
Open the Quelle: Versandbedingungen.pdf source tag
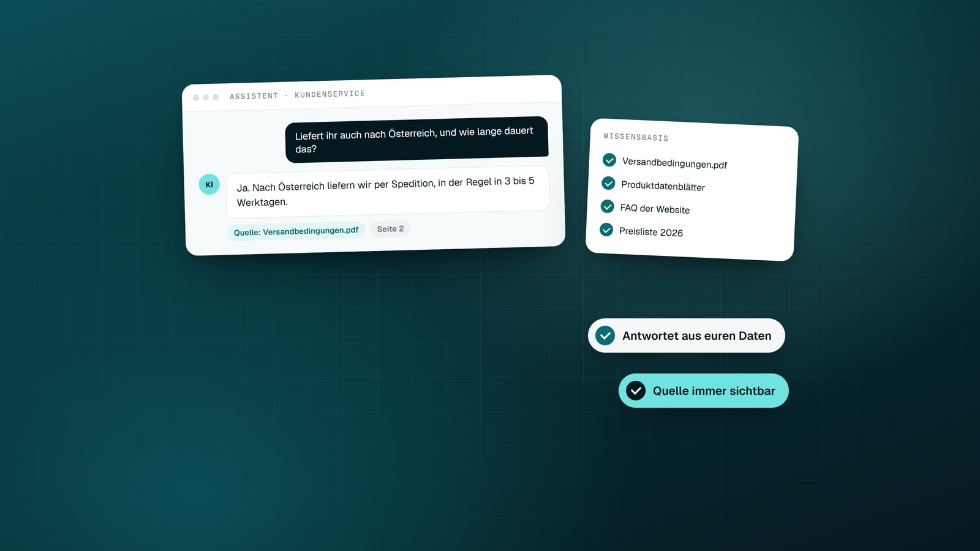point(296,231)
